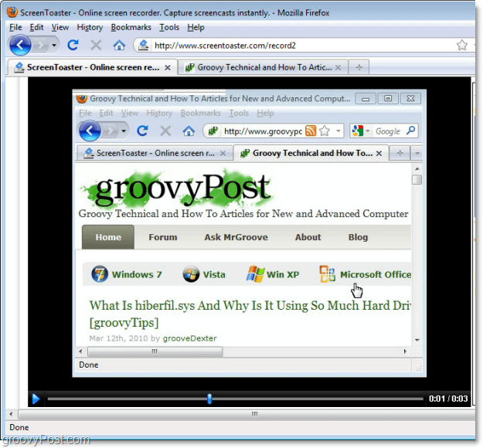This screenshot has height=448, width=483.
Task: Open the hiberfil.sys article headline
Action: [x=250, y=314]
